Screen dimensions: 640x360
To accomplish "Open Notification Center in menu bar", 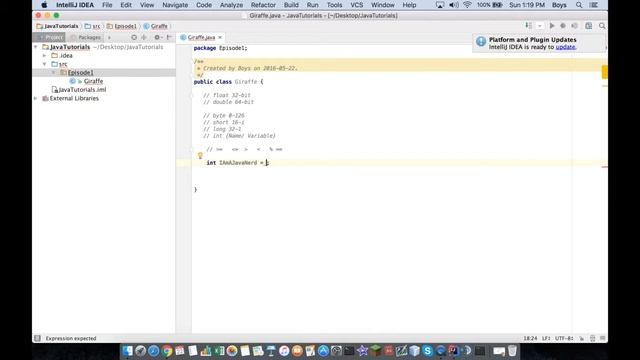I will [x=594, y=5].
